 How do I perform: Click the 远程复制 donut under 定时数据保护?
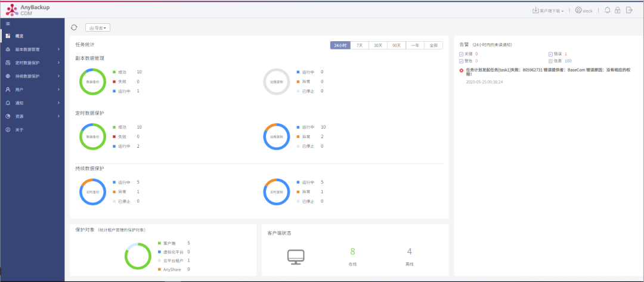tap(277, 137)
